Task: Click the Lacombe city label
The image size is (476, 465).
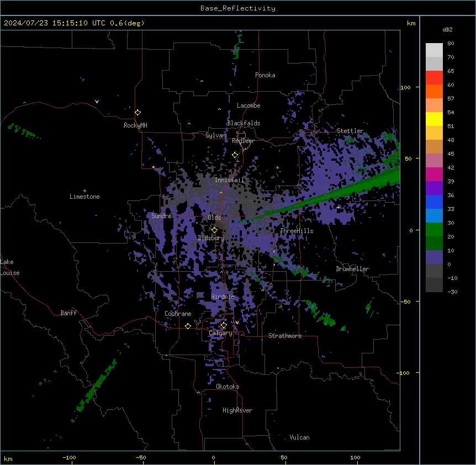Action: pos(248,105)
